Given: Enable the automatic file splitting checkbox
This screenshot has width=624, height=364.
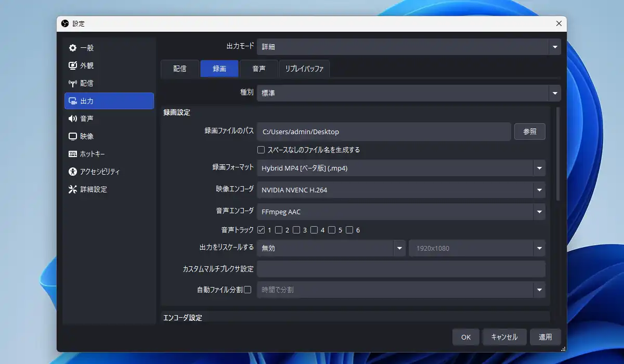Looking at the screenshot, I should pyautogui.click(x=248, y=290).
